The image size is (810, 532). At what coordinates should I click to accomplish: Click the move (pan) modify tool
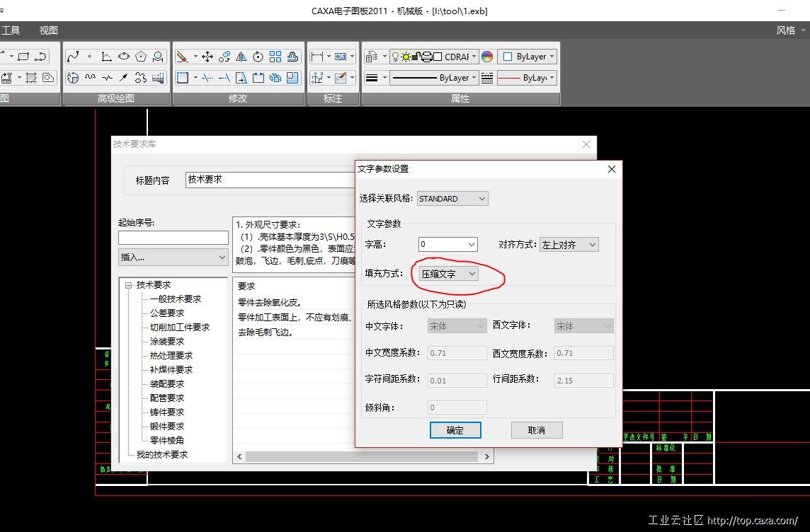pos(207,57)
